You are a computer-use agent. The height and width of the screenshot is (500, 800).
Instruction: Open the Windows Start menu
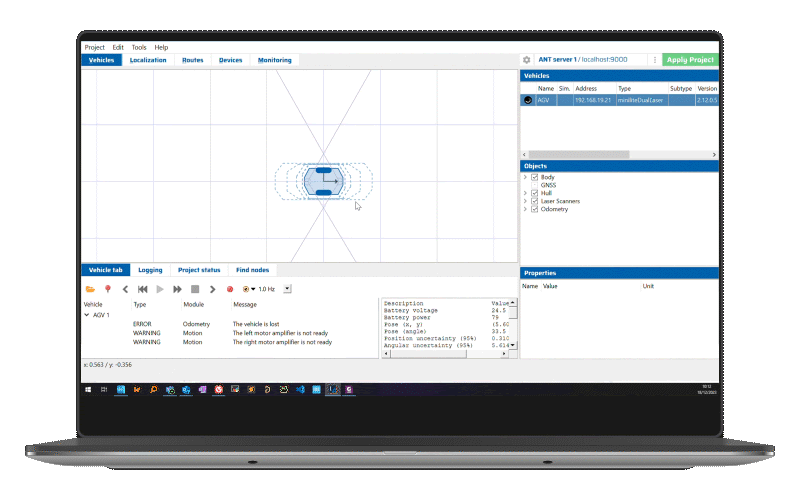point(88,389)
